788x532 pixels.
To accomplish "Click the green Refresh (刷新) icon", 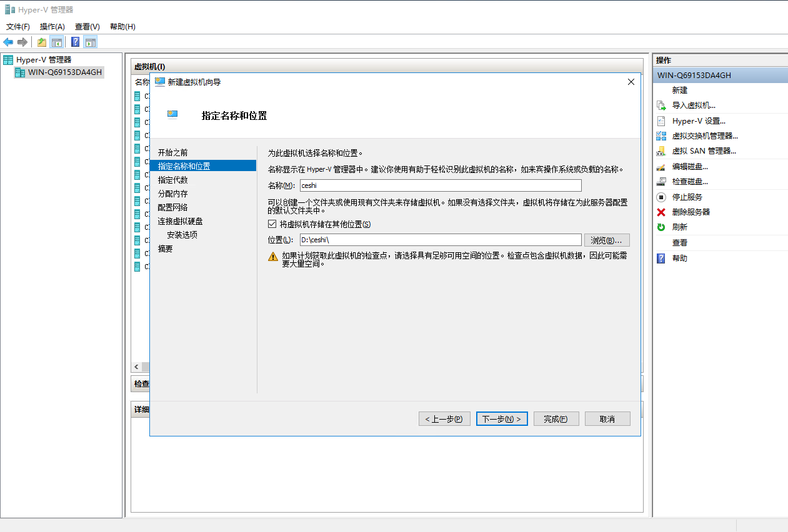I will click(661, 227).
